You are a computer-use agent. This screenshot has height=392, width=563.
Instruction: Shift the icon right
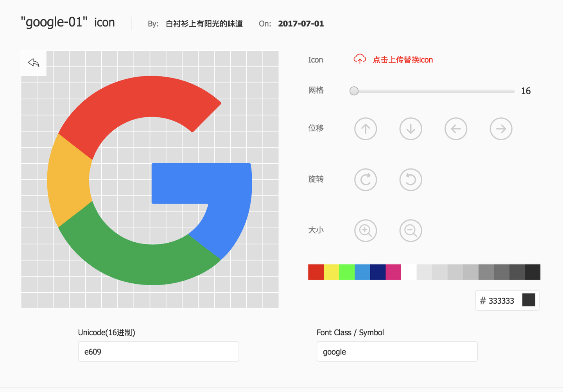(x=501, y=129)
